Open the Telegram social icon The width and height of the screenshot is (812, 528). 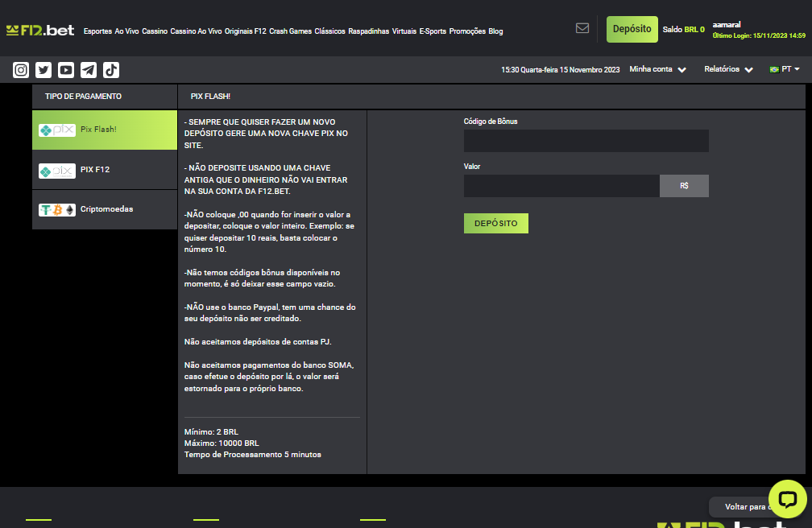[x=89, y=70]
